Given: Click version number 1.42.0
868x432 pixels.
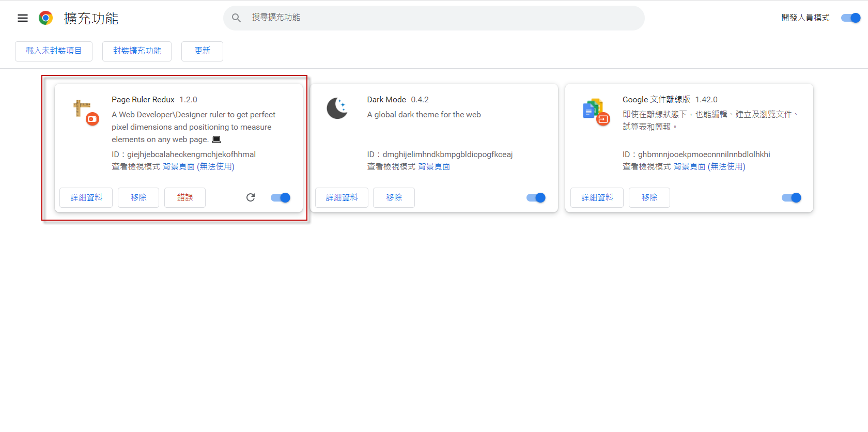Looking at the screenshot, I should (x=706, y=100).
